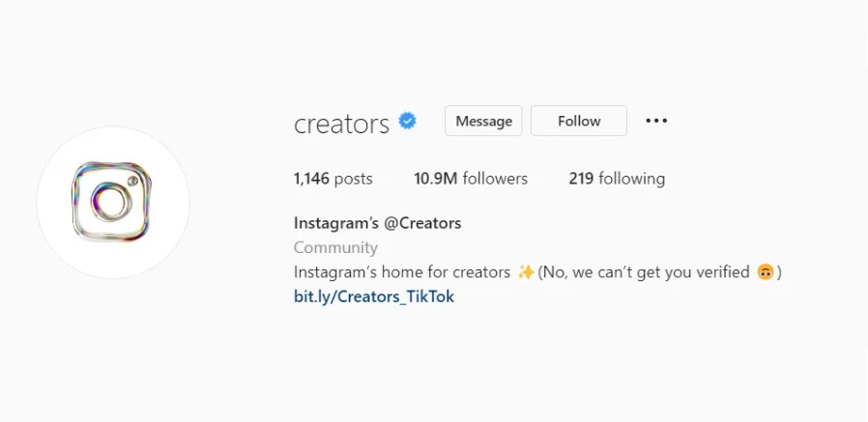The image size is (868, 422).
Task: Click the creators username heading
Action: click(341, 124)
